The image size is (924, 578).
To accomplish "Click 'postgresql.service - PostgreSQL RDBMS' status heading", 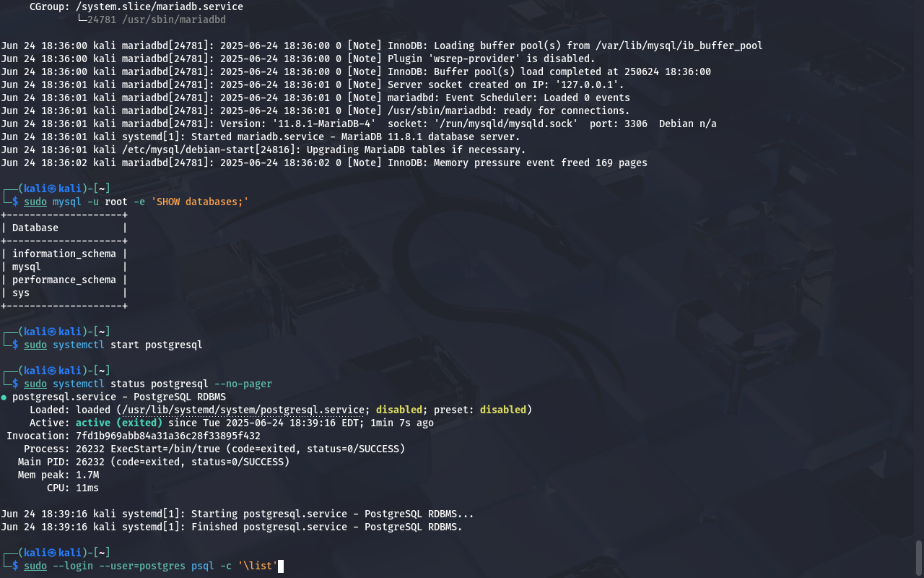I will (119, 397).
